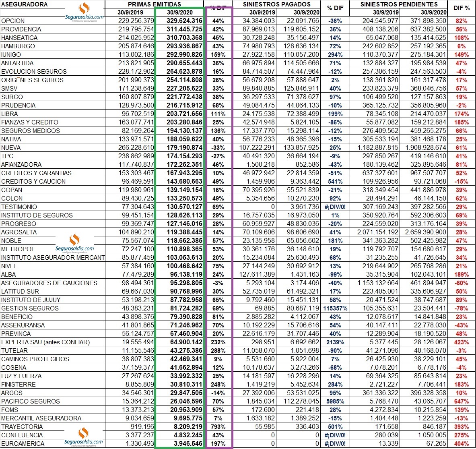Select IUNIGO's 159% premium difference
This screenshot has width=476, height=449.
pos(218,55)
